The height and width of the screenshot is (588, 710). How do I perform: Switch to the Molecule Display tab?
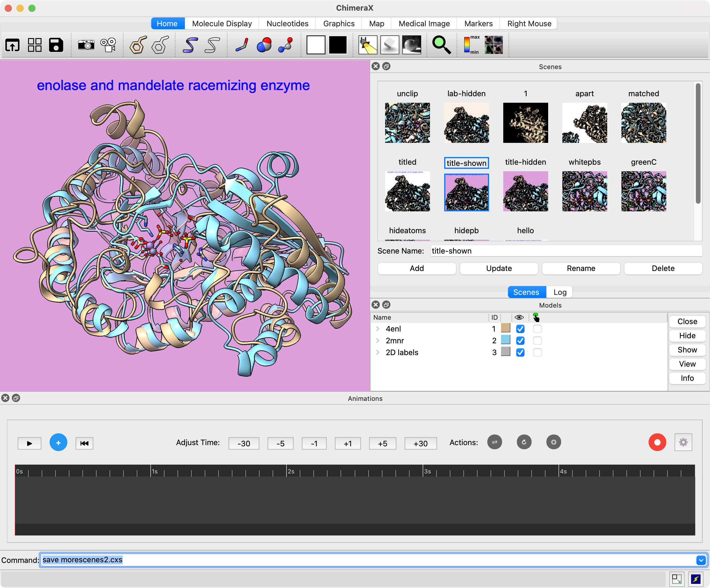pos(222,24)
